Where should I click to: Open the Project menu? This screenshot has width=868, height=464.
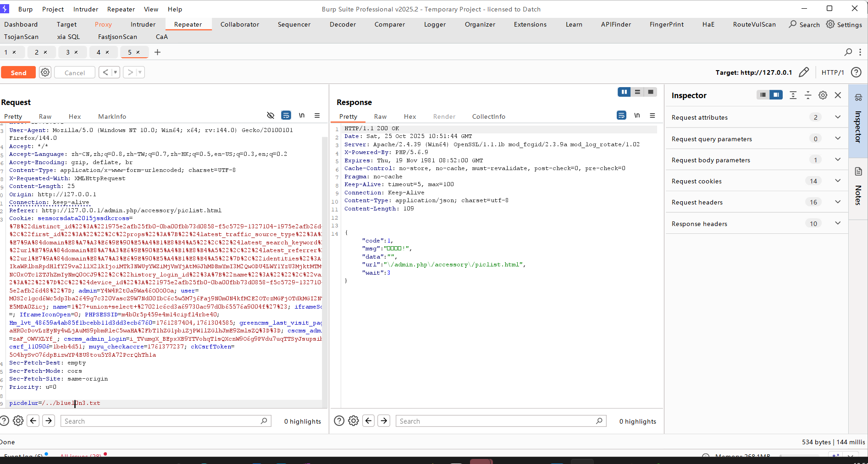53,9
